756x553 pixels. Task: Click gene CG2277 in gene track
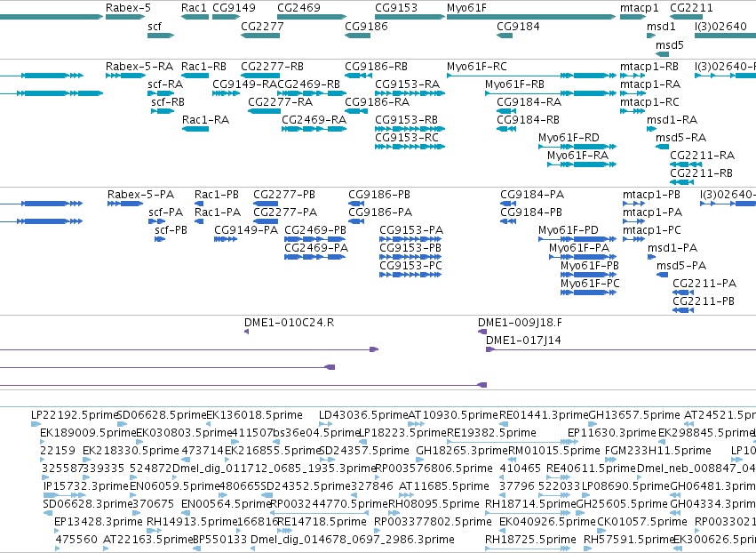coord(260,36)
